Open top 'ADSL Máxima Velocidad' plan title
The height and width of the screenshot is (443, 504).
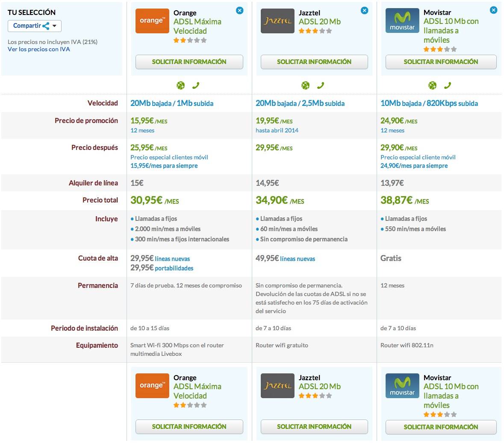tap(197, 26)
